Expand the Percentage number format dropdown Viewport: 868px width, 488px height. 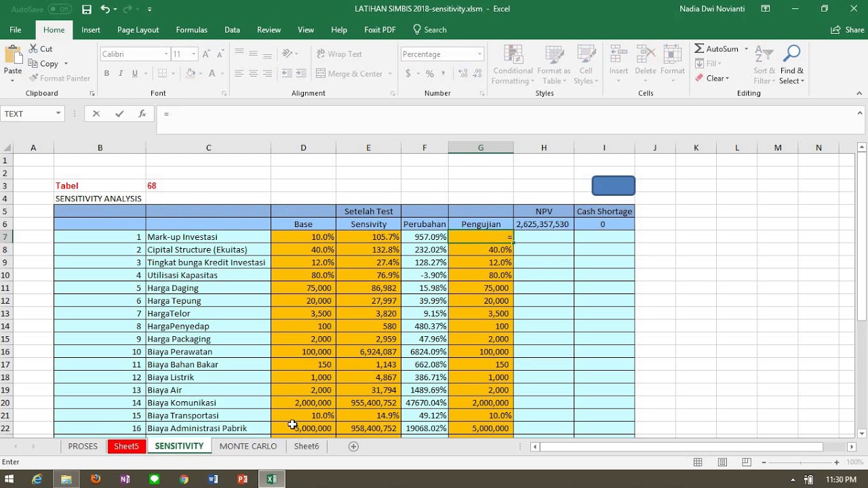coord(479,54)
